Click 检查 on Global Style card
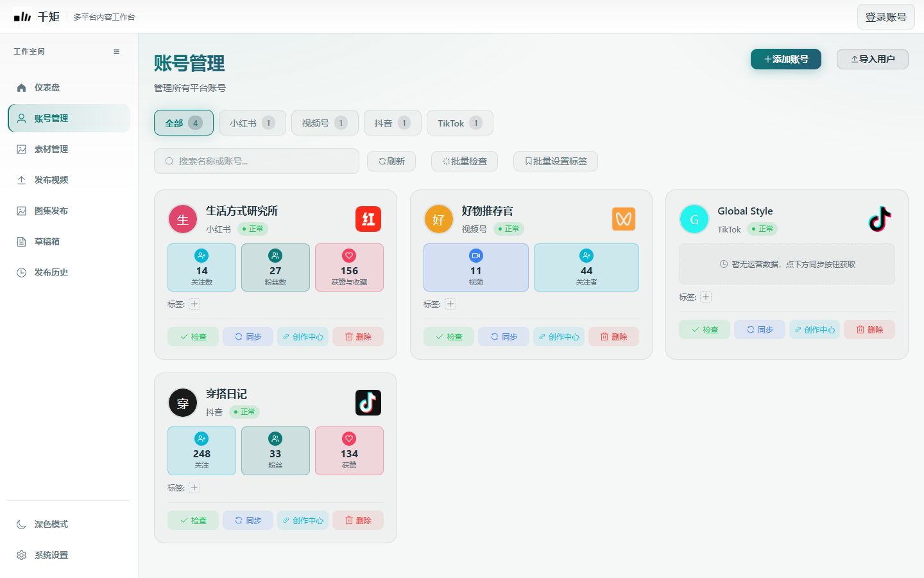The width and height of the screenshot is (924, 578). point(705,329)
